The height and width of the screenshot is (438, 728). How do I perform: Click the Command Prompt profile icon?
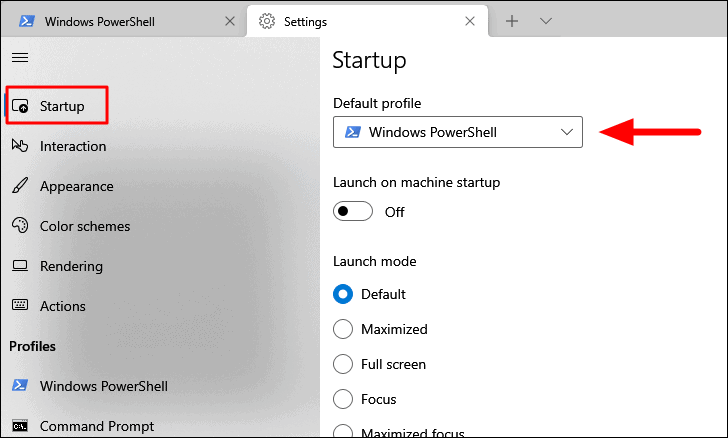(x=20, y=426)
